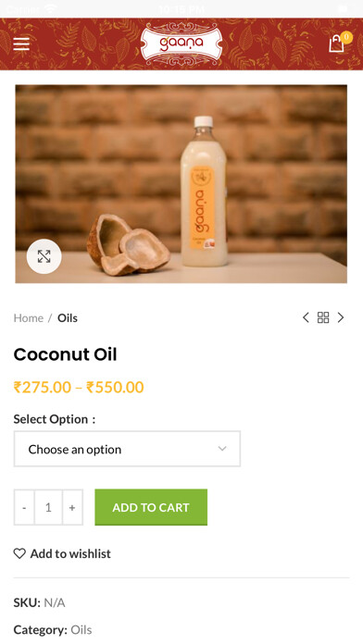This screenshot has height=644, width=363.
Task: Open the hamburger navigation menu
Action: coord(21,43)
